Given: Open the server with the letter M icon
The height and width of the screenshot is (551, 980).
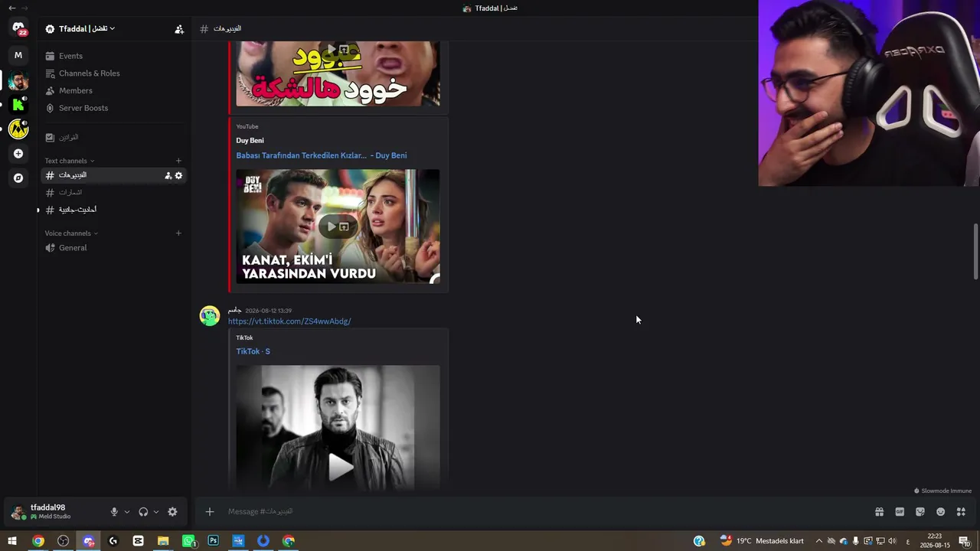Looking at the screenshot, I should point(18,55).
